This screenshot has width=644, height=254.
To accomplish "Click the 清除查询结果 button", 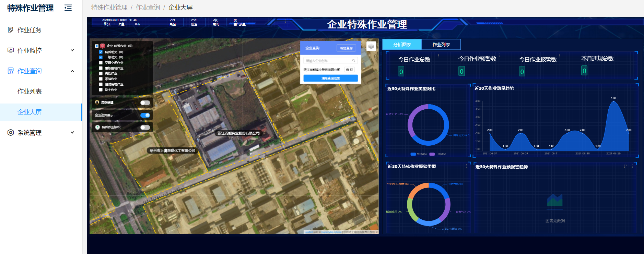I will 330,78.
